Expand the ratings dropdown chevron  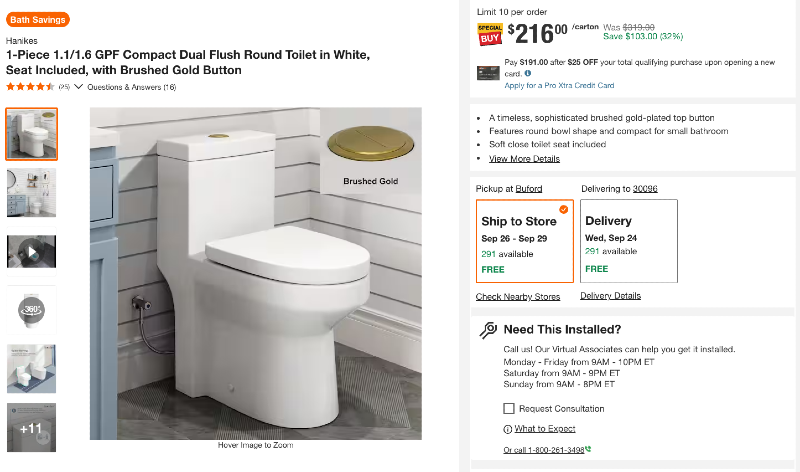pyautogui.click(x=79, y=87)
